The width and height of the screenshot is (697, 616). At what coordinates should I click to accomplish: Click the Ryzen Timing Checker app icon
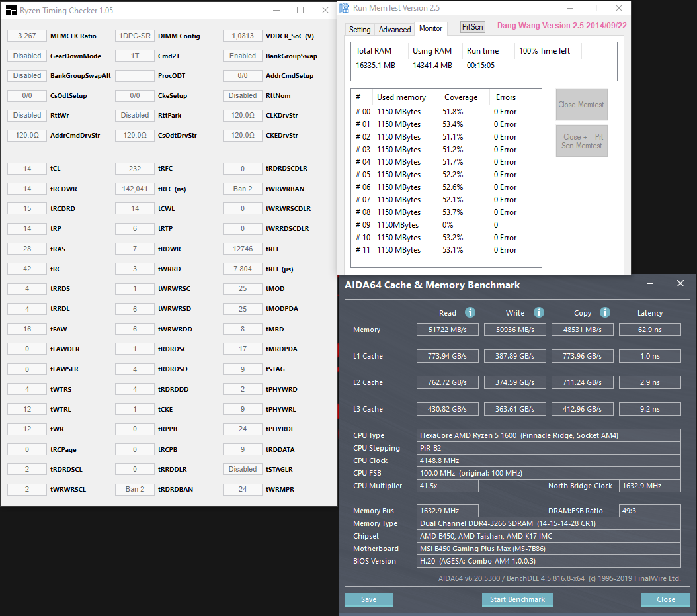[11, 10]
